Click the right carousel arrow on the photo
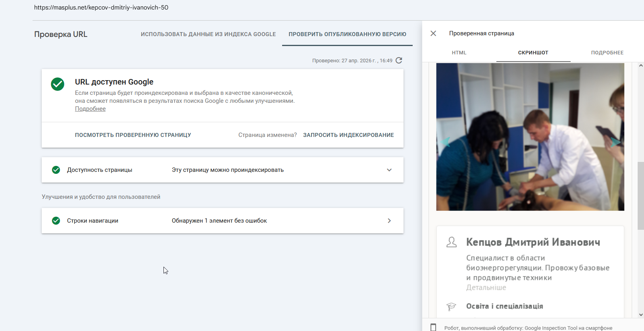 click(615, 142)
